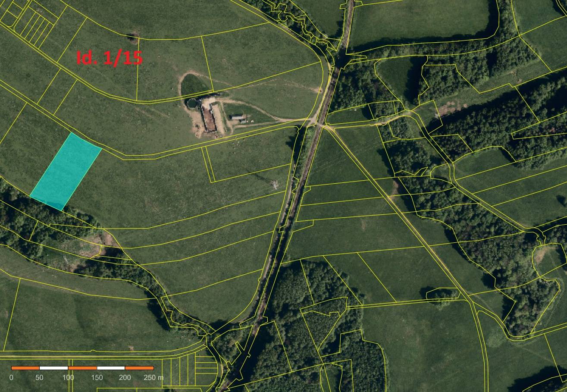Click the "50" label on the scale bar
Screen dimensions: 567x392
coord(39,378)
